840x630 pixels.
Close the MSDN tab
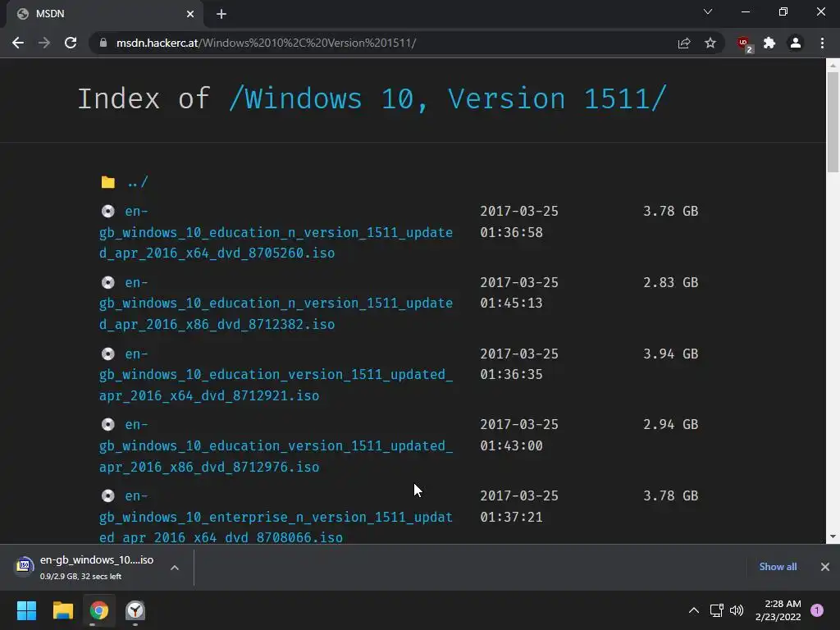(x=190, y=14)
